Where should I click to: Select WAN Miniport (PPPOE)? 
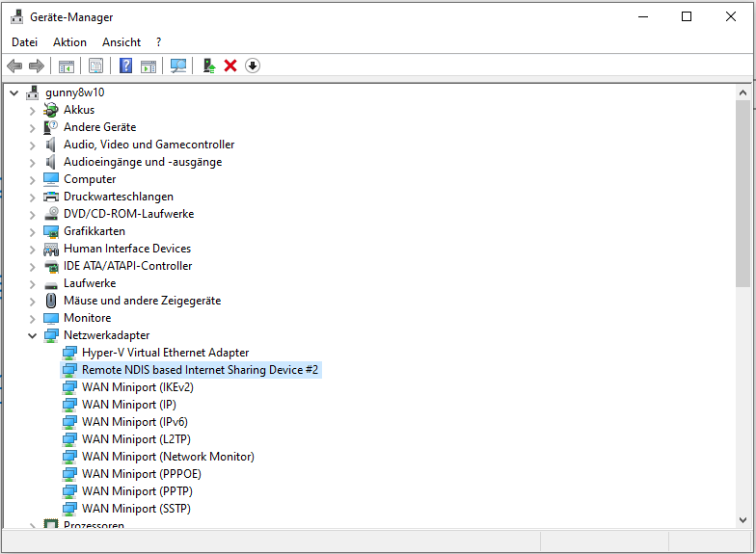(142, 474)
